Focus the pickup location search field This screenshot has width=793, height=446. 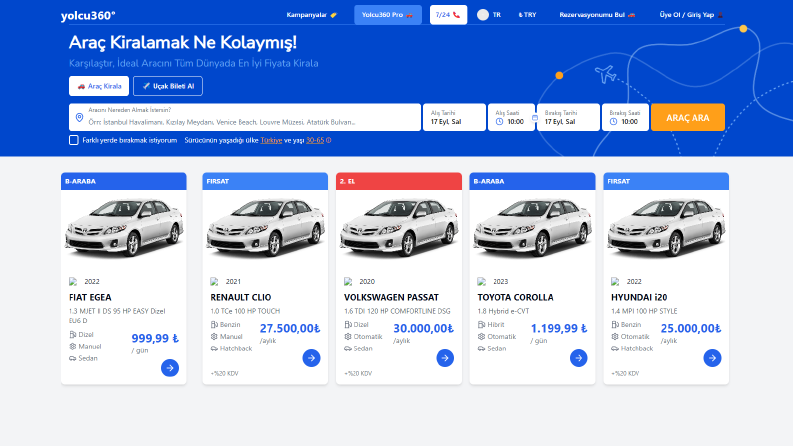coord(245,117)
